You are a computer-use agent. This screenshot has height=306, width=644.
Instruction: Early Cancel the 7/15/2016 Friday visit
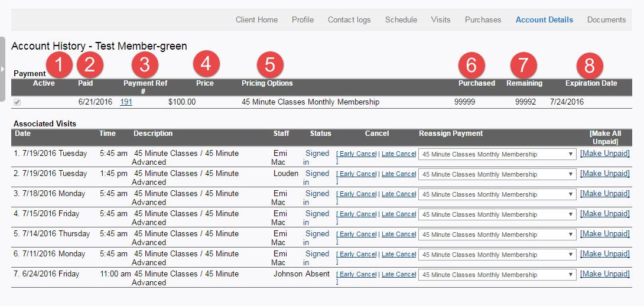point(356,214)
